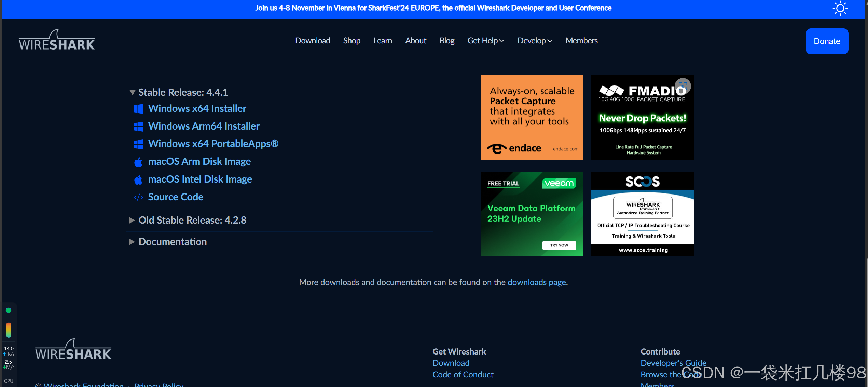Click the image search overlay icon on FMADIO ad
Screen dimensions: 868x387
tap(683, 86)
